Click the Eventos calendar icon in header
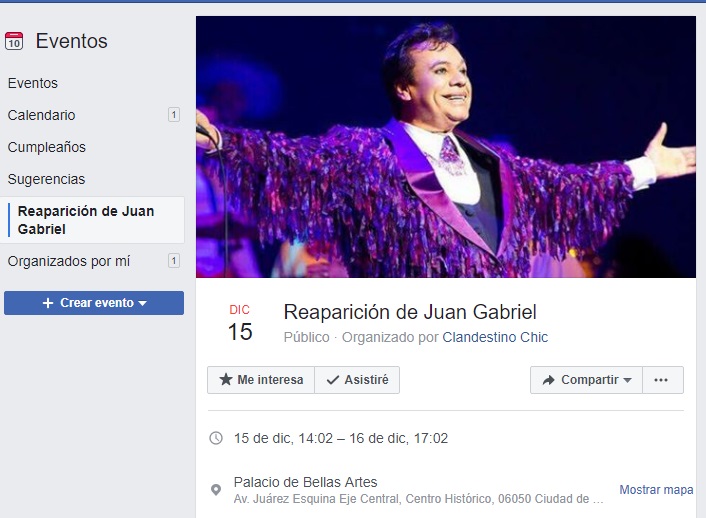This screenshot has height=518, width=706. click(x=14, y=41)
